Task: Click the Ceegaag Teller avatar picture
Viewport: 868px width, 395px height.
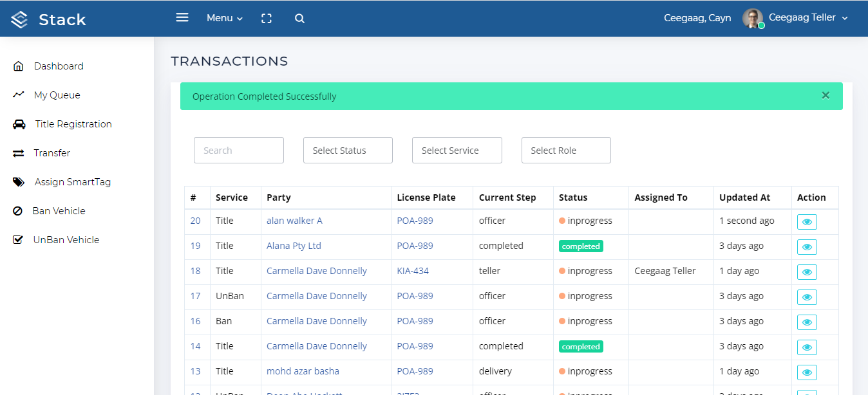Action: [753, 18]
